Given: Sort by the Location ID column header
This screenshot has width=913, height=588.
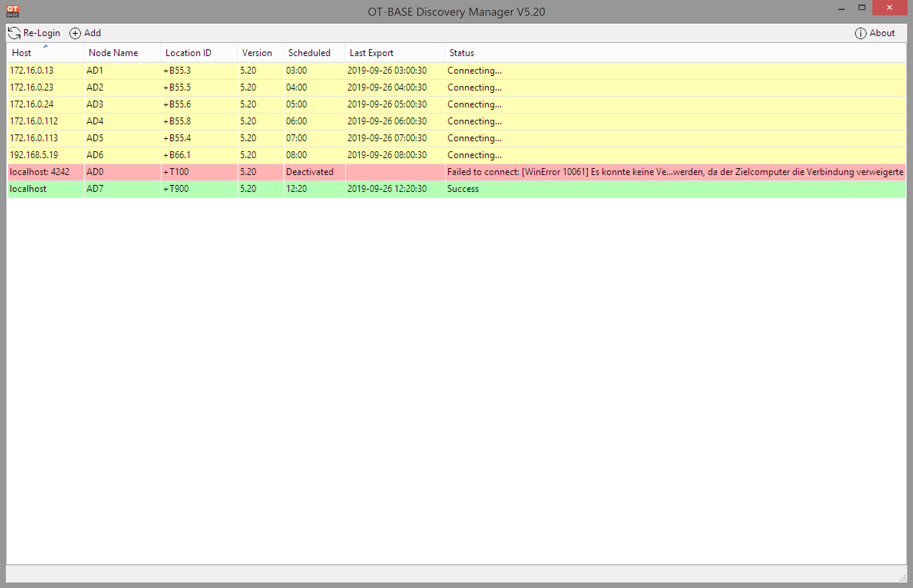Looking at the screenshot, I should coord(199,53).
